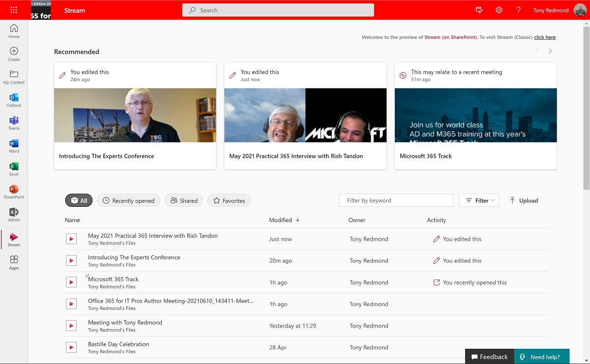Show only Favorites videos
This screenshot has height=364, width=590.
[229, 200]
